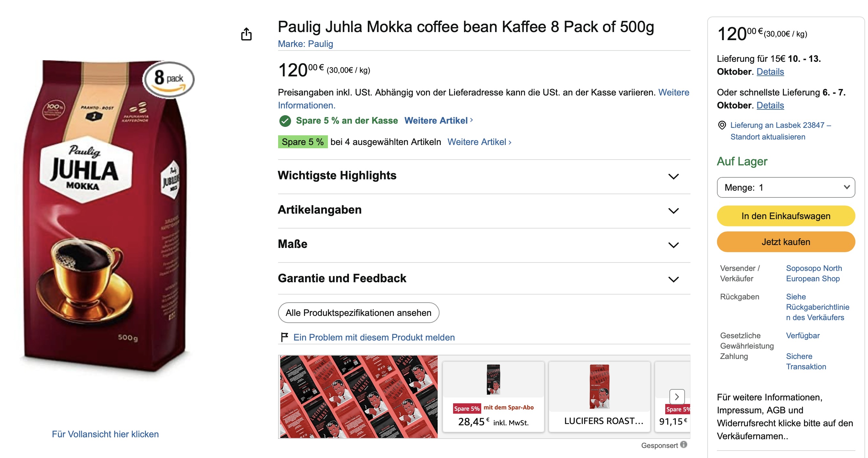Click the share icon above product image

[x=246, y=34]
